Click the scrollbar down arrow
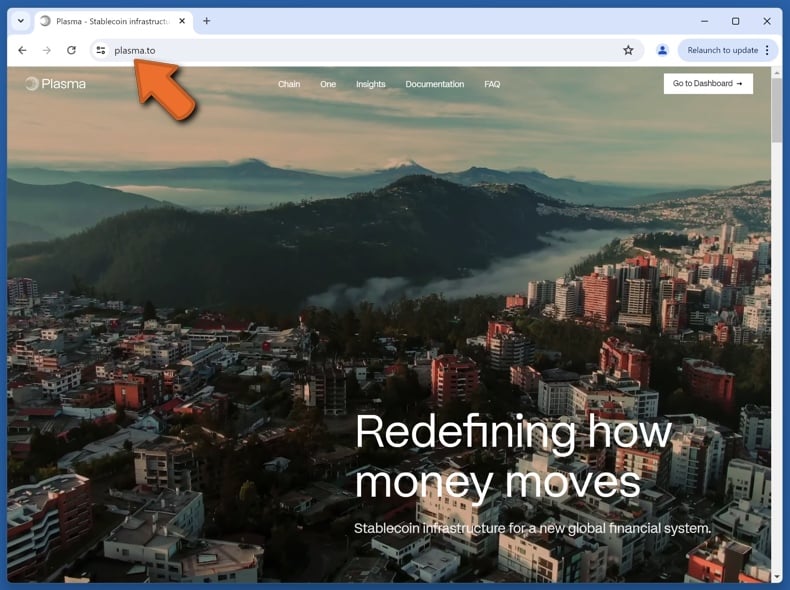 (x=776, y=577)
